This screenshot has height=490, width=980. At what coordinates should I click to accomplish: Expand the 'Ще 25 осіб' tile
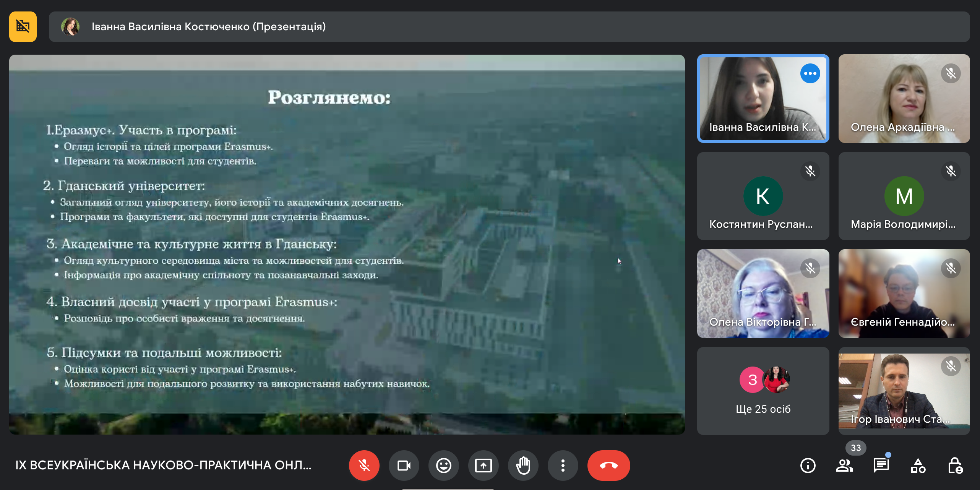pyautogui.click(x=763, y=391)
